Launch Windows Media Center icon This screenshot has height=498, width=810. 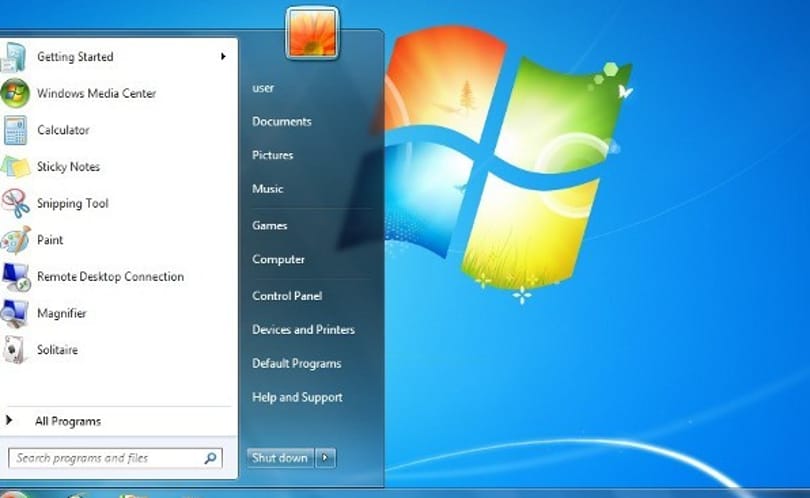[14, 94]
